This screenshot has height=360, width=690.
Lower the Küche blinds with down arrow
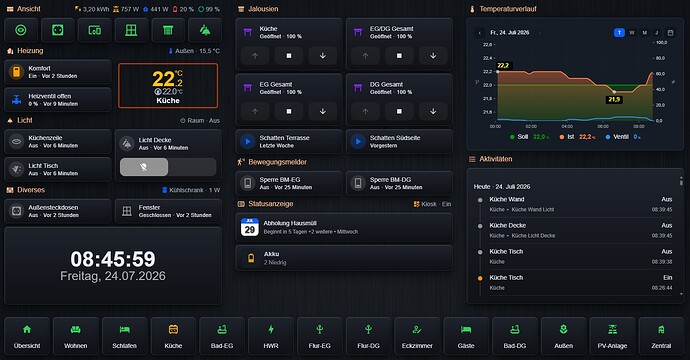323,56
